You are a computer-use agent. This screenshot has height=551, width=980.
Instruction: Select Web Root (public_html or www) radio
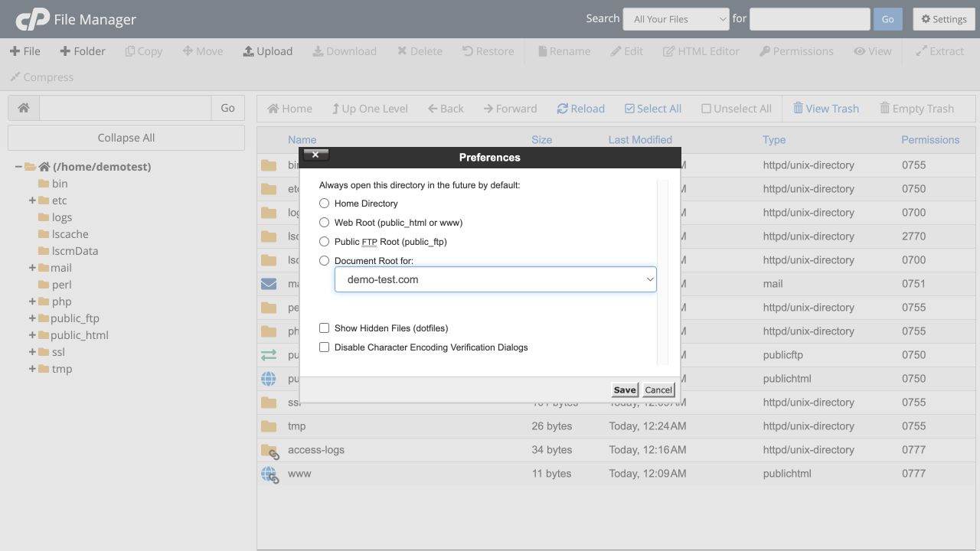[x=325, y=223]
